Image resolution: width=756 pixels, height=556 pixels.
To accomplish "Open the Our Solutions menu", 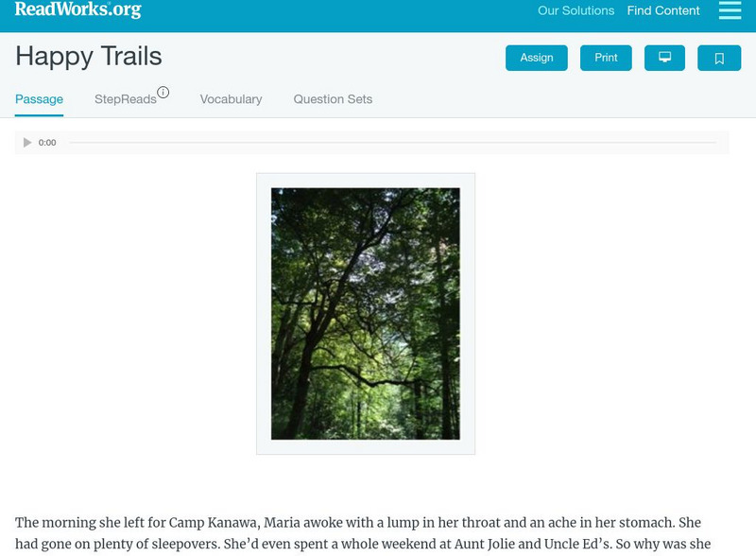I will pos(576,10).
